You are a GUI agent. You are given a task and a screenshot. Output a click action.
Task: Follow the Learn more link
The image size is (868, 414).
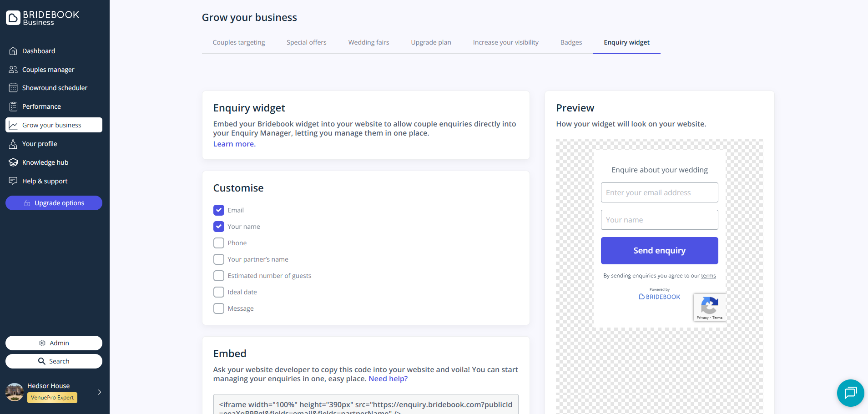(234, 144)
